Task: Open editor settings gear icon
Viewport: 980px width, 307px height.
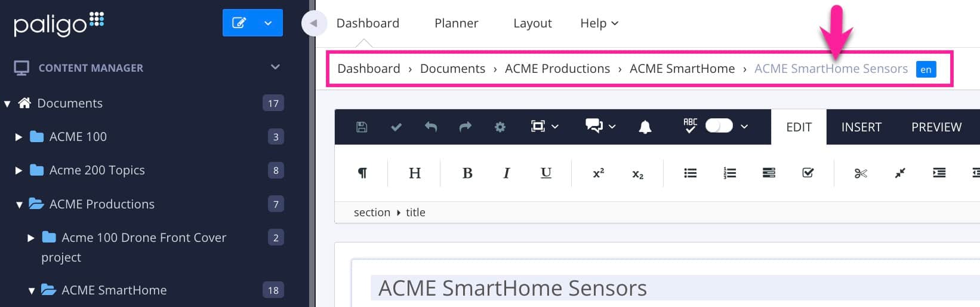Action: (x=500, y=127)
